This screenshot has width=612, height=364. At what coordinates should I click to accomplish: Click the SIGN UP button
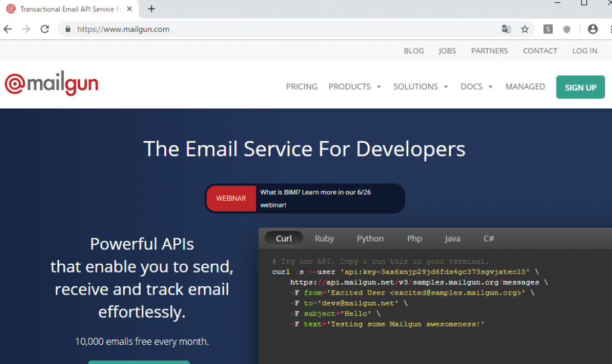(580, 87)
